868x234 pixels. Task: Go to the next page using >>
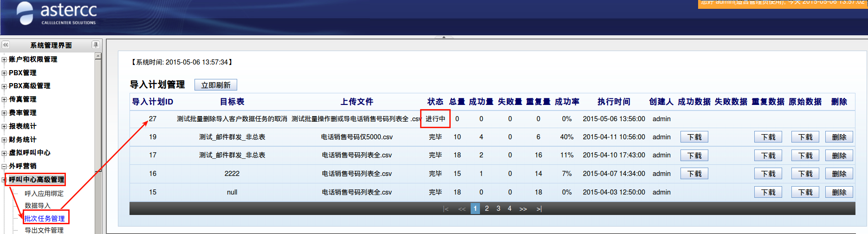523,209
